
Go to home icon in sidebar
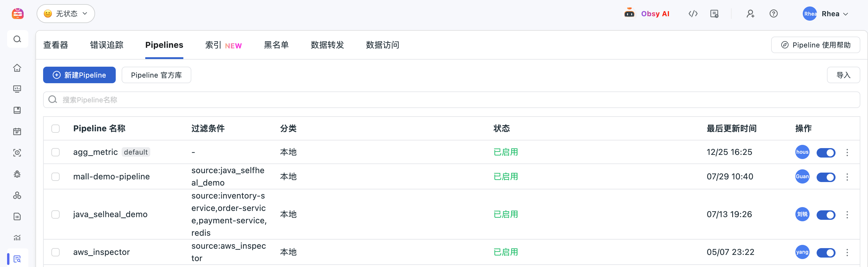click(17, 68)
